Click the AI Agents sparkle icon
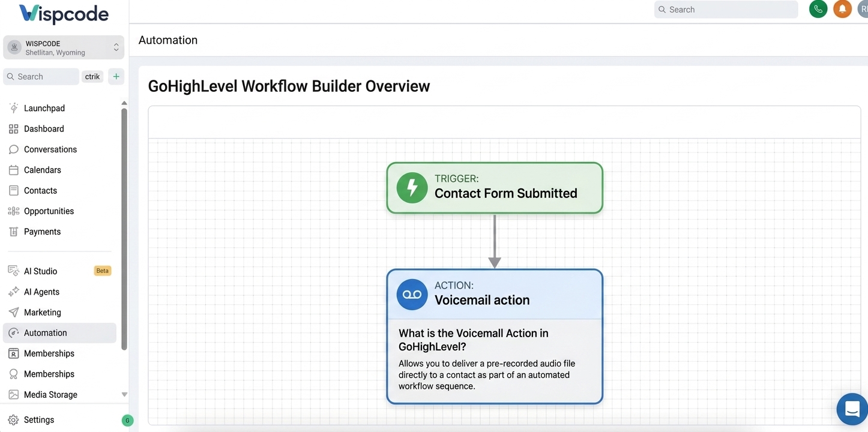Screen dimensions: 868x432 13,292
